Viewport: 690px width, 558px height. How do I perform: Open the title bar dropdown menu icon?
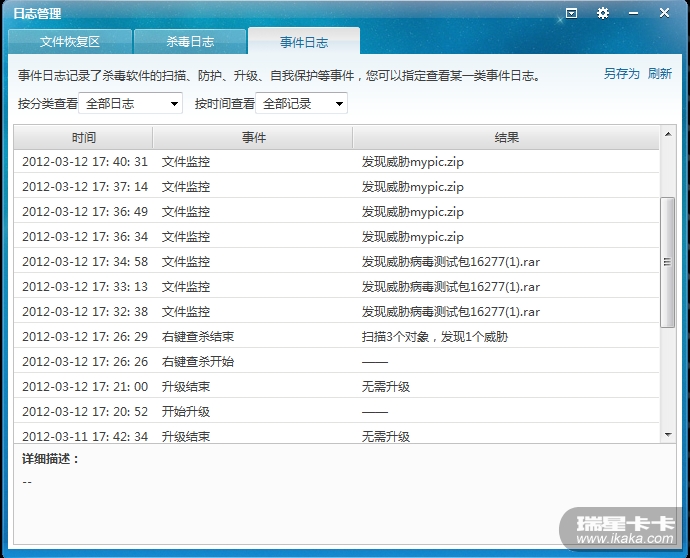point(571,14)
